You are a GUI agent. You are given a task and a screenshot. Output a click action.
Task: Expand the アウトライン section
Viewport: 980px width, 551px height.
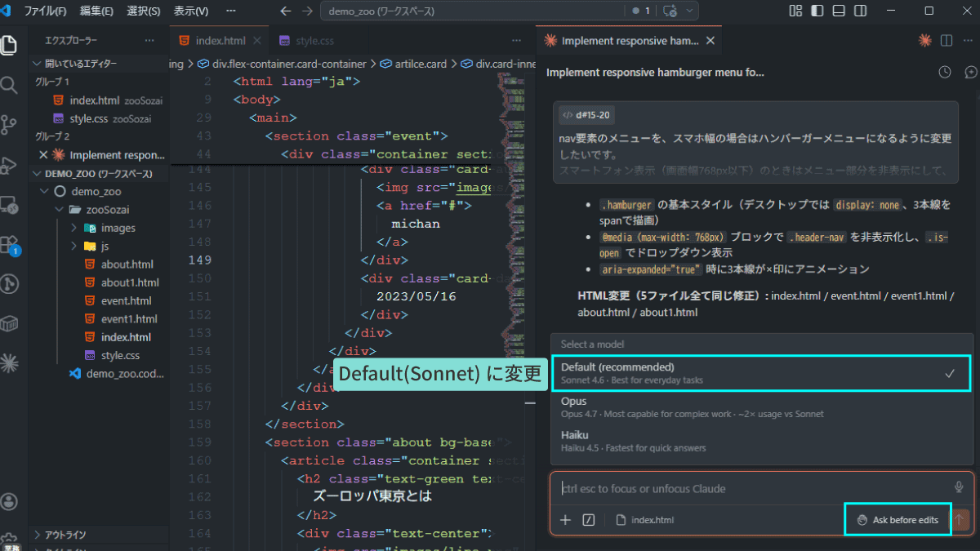tap(67, 535)
